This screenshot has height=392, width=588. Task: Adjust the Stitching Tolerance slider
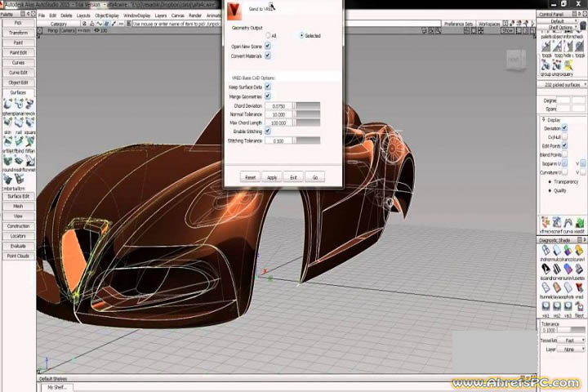point(306,140)
